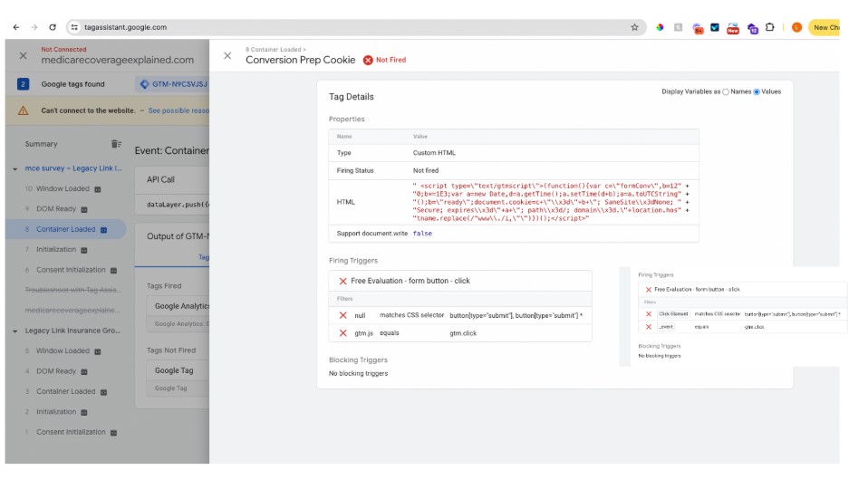This screenshot has height=489, width=868.
Task: Click the '8 Container Loaded >' breadcrumb
Action: pos(275,49)
